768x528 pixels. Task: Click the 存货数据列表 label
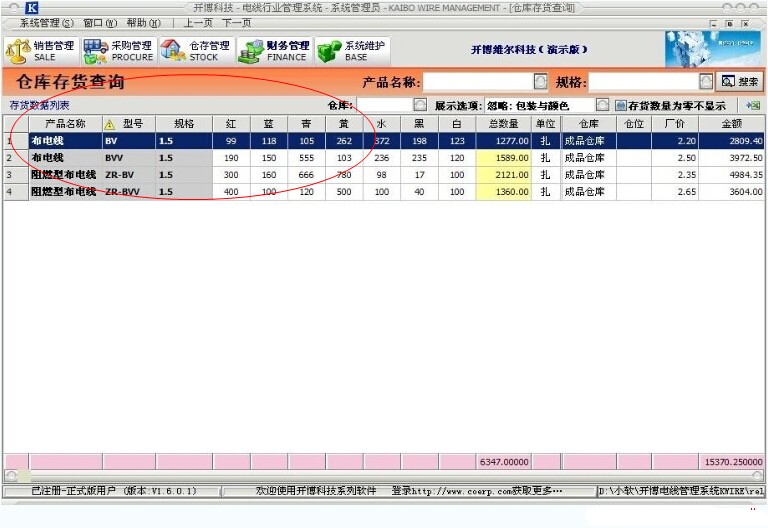coord(39,105)
